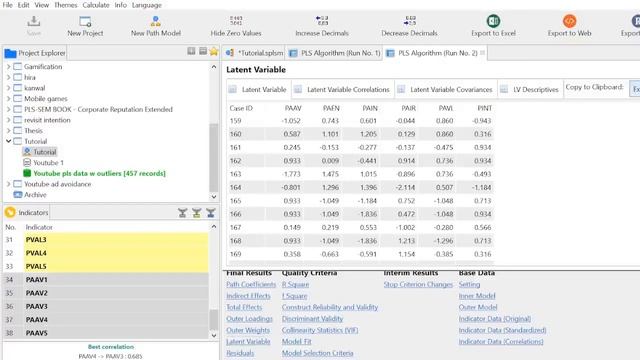Expand the Gamification project
Screen dimensions: 640x360
coord(8,67)
